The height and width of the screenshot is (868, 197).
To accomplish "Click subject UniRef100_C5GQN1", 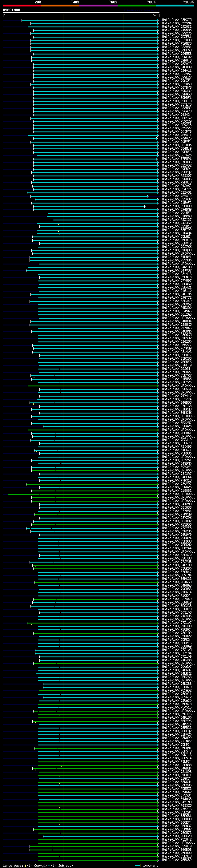I will [177, 748].
